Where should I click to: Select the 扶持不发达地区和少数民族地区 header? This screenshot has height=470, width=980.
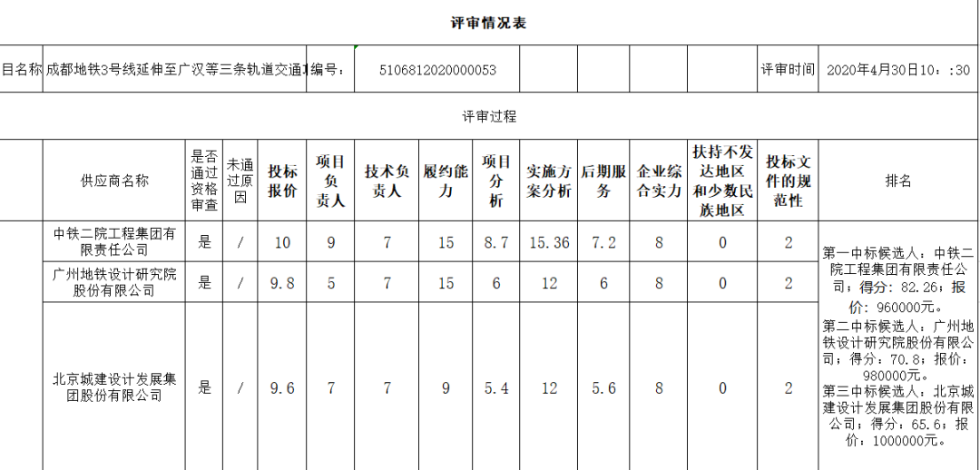pos(723,181)
